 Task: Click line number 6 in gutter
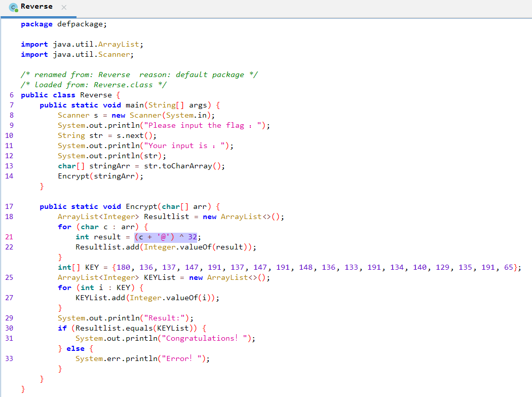(12, 95)
